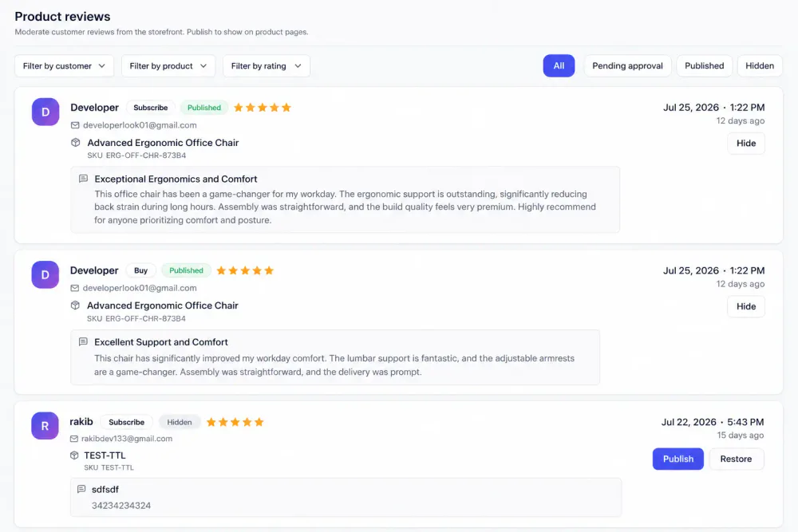Screen dimensions: 798x532
Task: Click the D avatar on the Exceptional Ergonomics review
Action: coord(45,112)
